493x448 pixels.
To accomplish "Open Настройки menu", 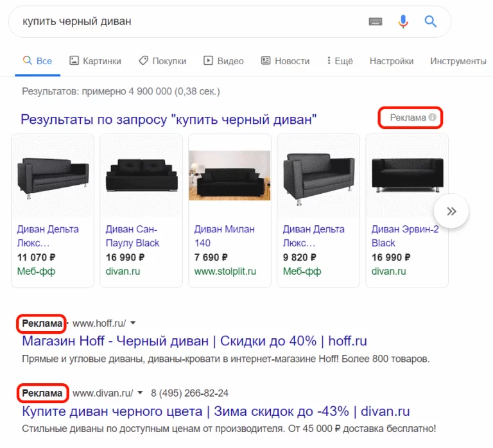I will click(x=392, y=61).
